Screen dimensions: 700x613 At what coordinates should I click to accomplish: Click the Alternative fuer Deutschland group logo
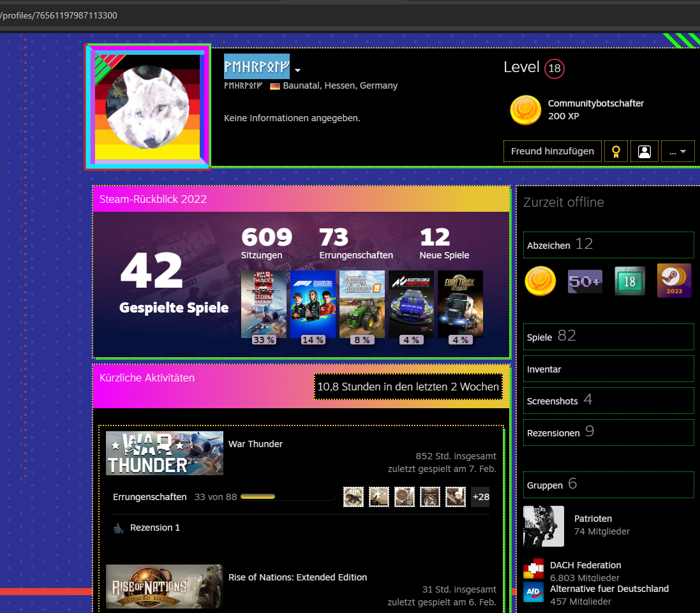point(533,592)
